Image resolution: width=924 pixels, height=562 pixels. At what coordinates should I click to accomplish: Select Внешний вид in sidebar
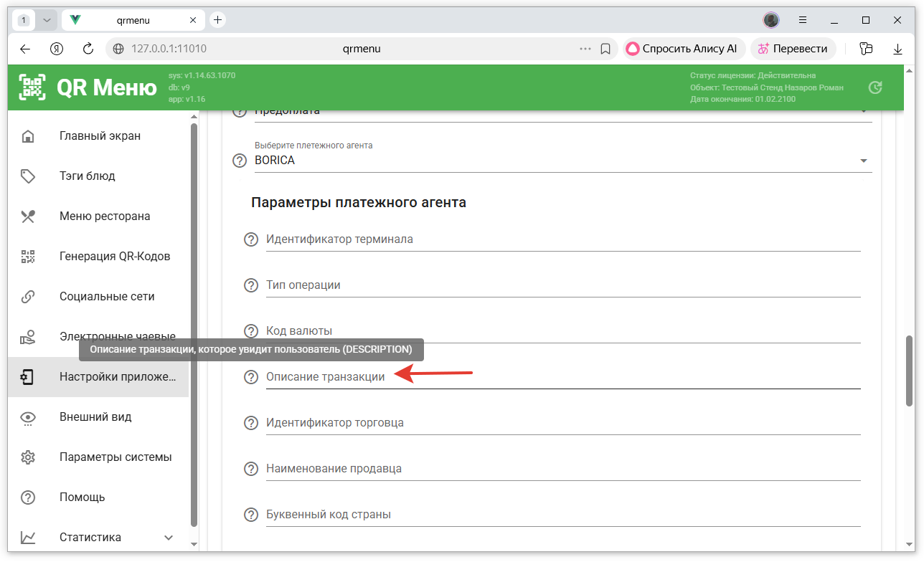tap(95, 417)
